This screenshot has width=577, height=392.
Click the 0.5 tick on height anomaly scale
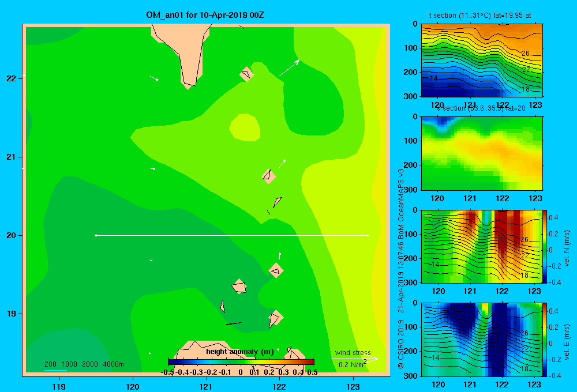pos(312,372)
